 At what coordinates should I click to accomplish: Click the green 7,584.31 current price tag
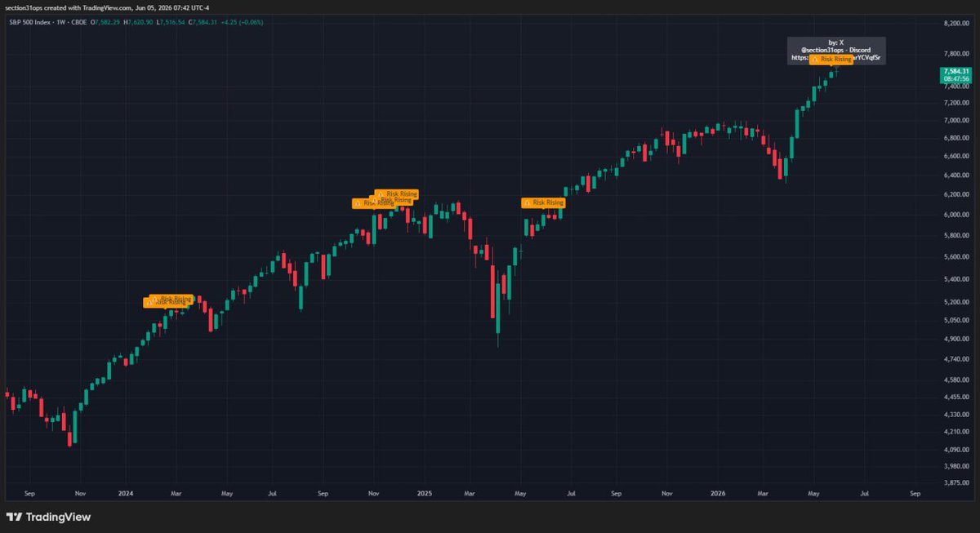tap(955, 71)
